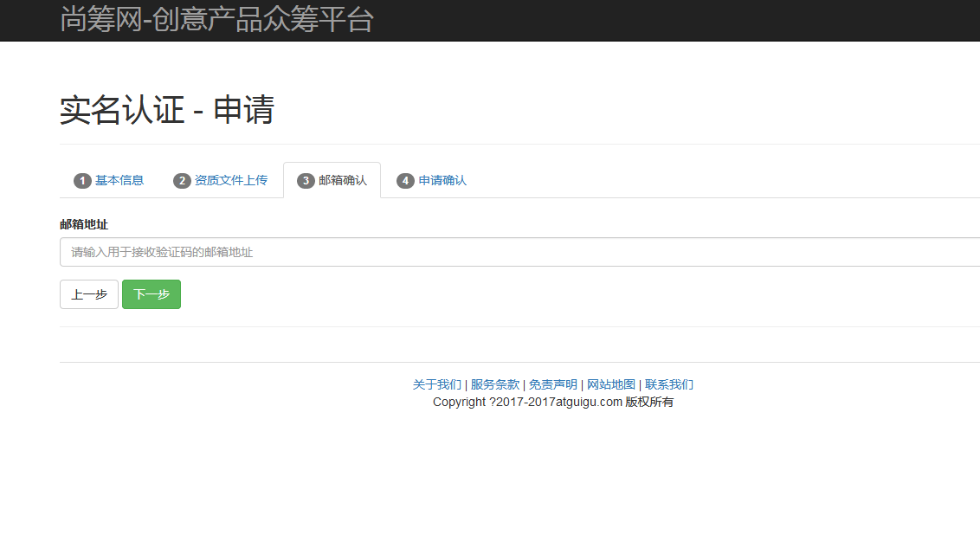Click the step 2 numbered circle icon

[x=182, y=180]
